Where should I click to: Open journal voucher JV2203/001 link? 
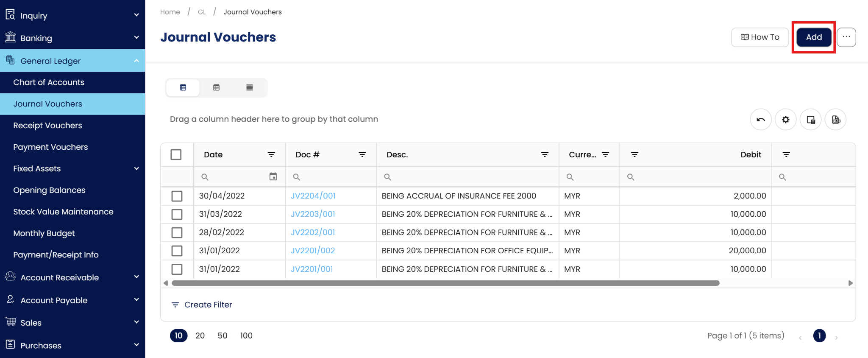point(313,214)
